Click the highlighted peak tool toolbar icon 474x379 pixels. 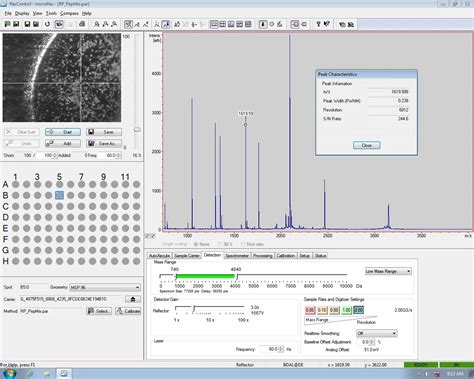(x=166, y=24)
